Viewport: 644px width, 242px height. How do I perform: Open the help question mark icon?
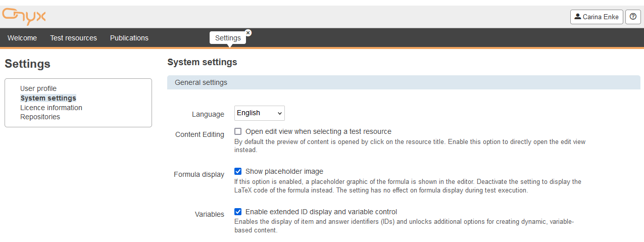(633, 17)
